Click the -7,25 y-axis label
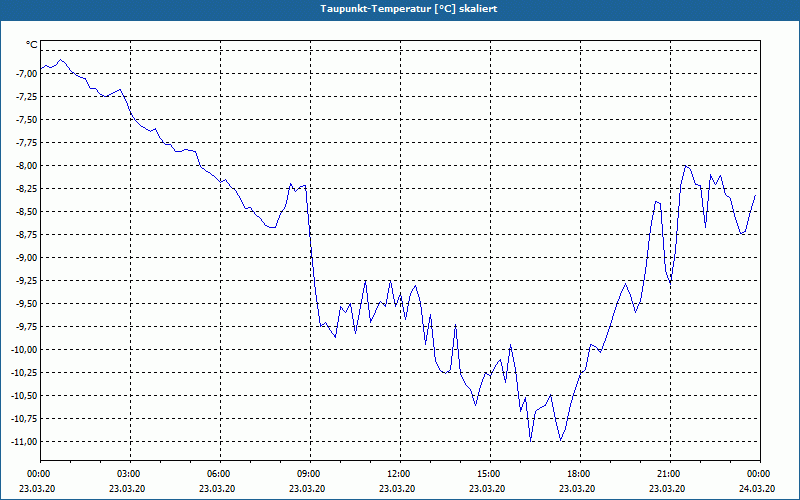Viewport: 800px width, 500px height. (27, 96)
